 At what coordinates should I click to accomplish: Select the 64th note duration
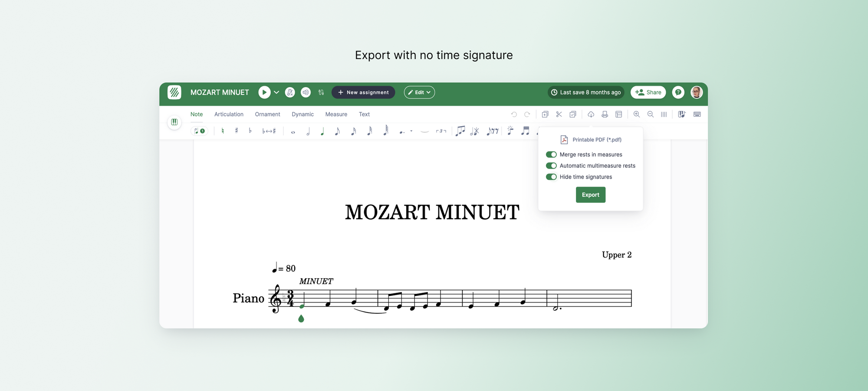385,130
